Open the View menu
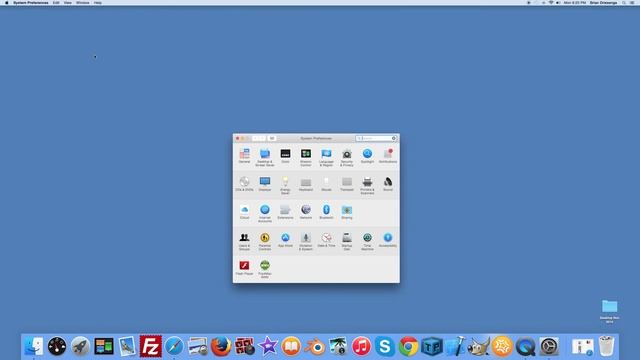The width and height of the screenshot is (640, 360). pyautogui.click(x=68, y=3)
